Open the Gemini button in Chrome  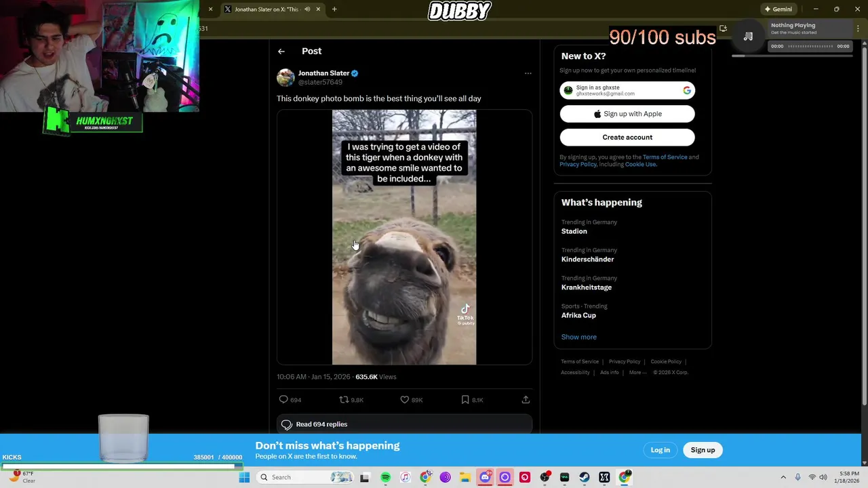[x=778, y=9]
